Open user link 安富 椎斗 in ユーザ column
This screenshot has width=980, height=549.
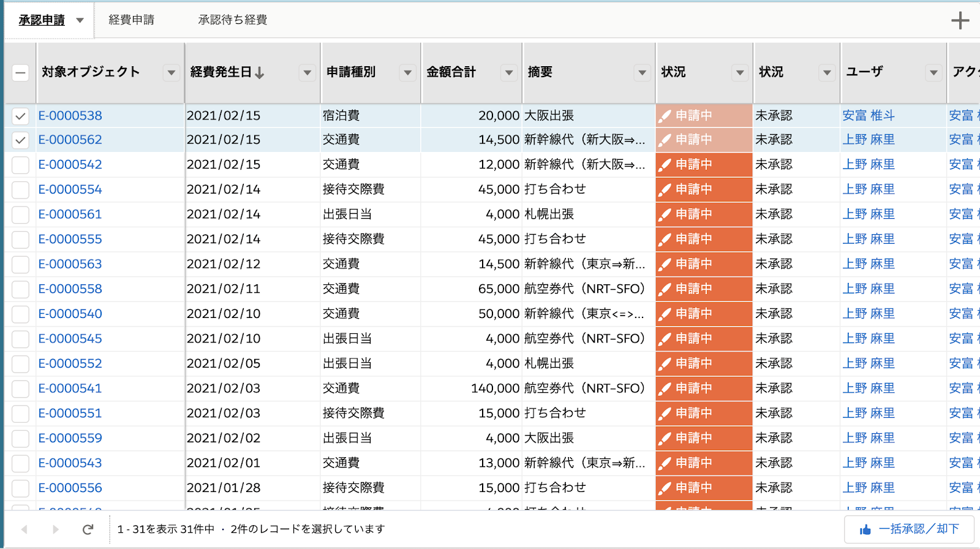point(869,116)
